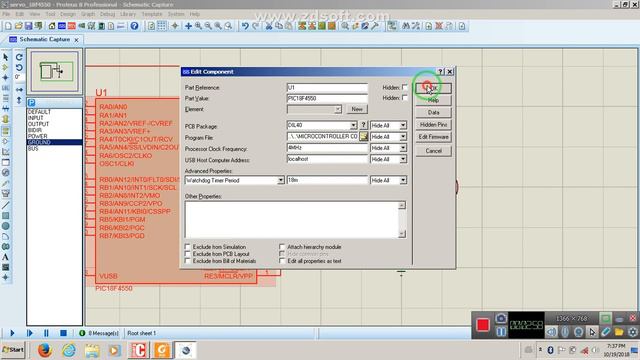Click the Other Properties text area

click(x=292, y=220)
